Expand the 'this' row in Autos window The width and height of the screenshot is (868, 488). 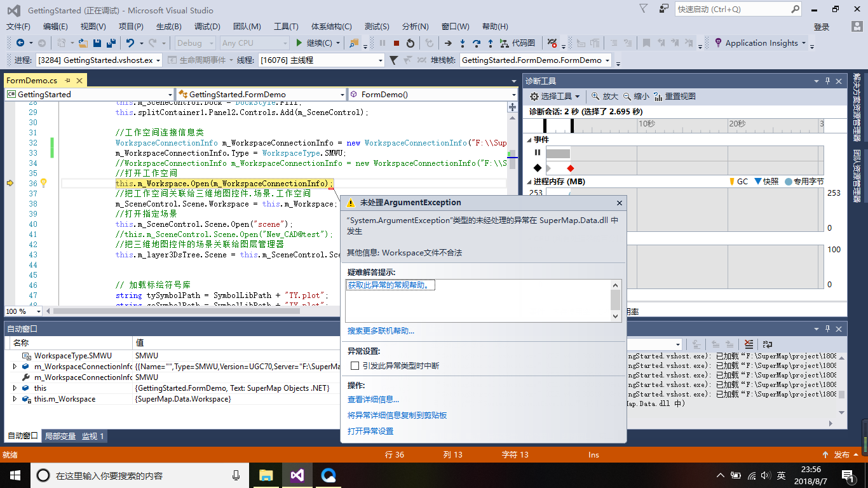point(15,388)
